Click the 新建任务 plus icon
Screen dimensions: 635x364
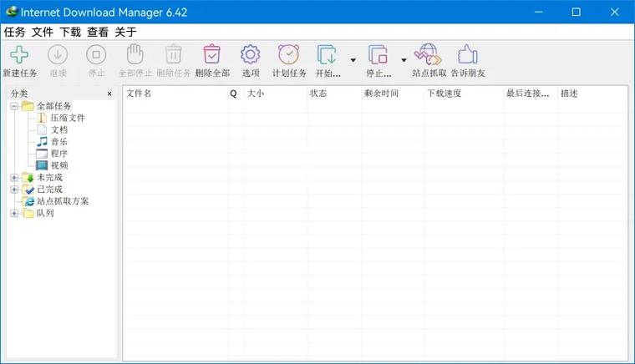point(19,54)
